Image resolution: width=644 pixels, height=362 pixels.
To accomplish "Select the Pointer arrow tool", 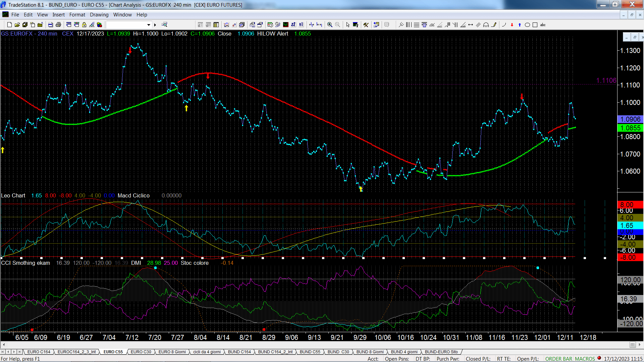I will (x=348, y=25).
